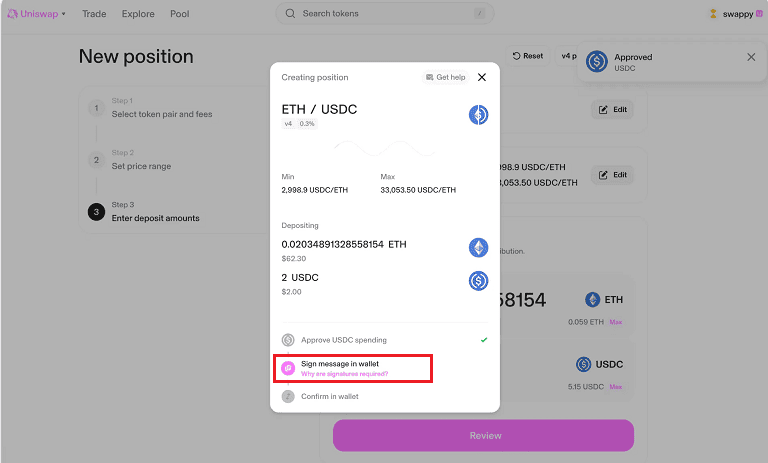
Task: Click the 2 USDC deposit amount
Action: (x=300, y=277)
